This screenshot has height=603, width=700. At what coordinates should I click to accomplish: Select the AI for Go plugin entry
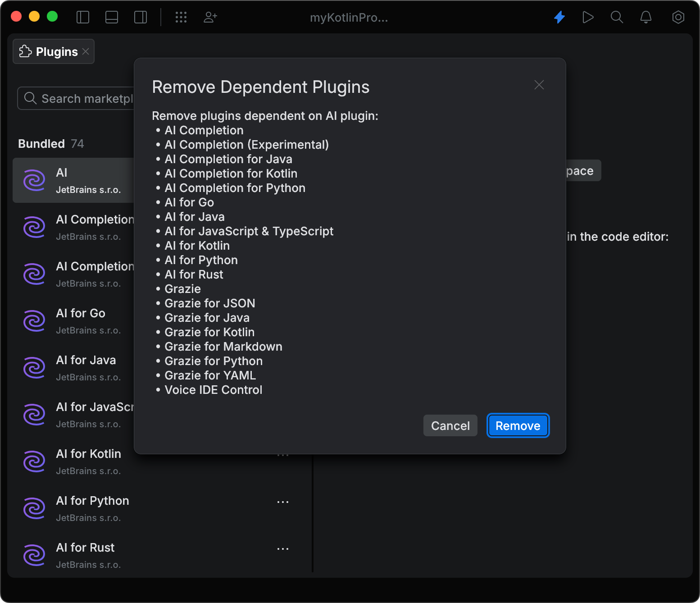pos(80,320)
